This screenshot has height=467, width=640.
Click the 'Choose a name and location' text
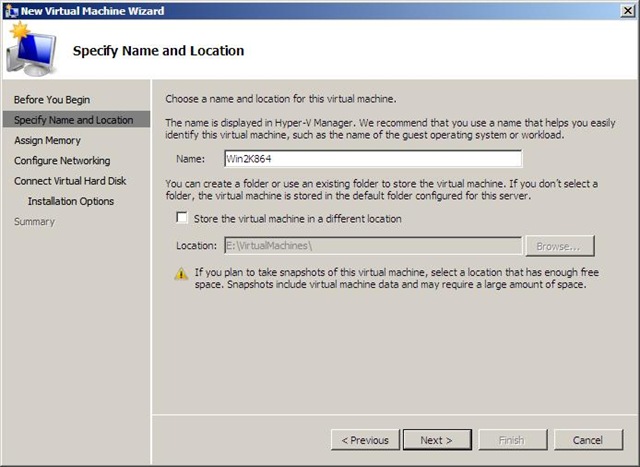(281, 99)
